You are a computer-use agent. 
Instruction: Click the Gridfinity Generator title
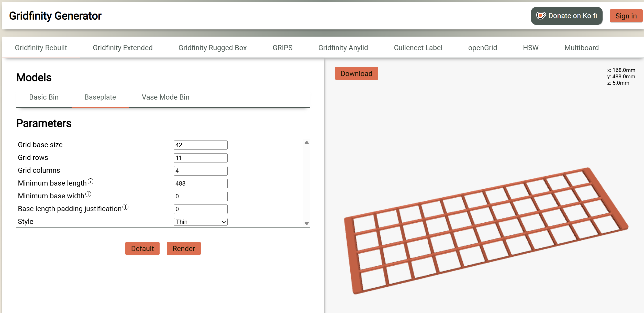pyautogui.click(x=55, y=16)
